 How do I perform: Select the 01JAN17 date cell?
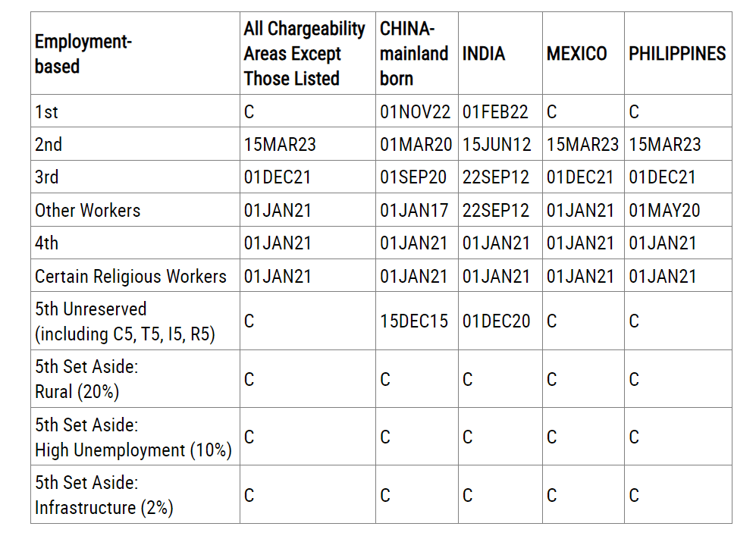click(x=414, y=210)
